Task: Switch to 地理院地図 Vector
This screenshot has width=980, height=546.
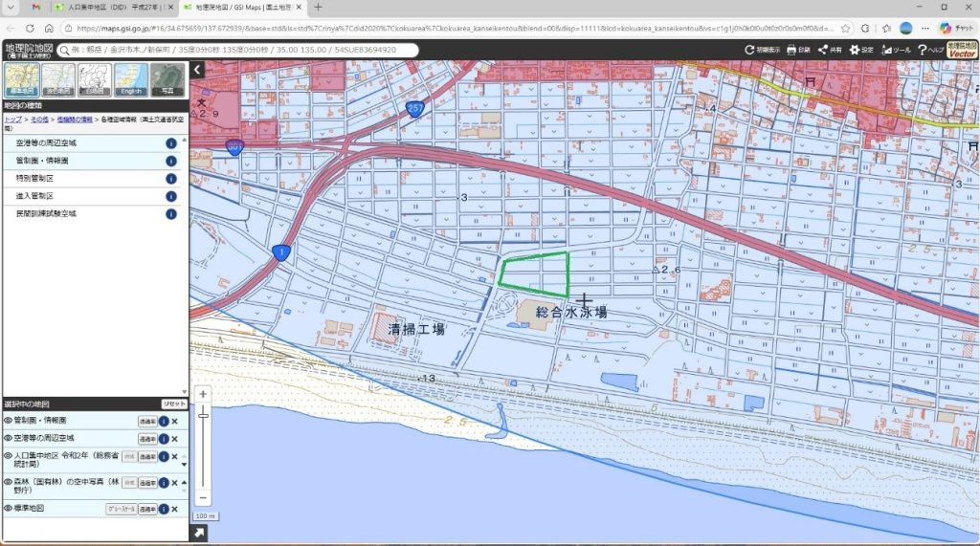Action: click(x=962, y=50)
